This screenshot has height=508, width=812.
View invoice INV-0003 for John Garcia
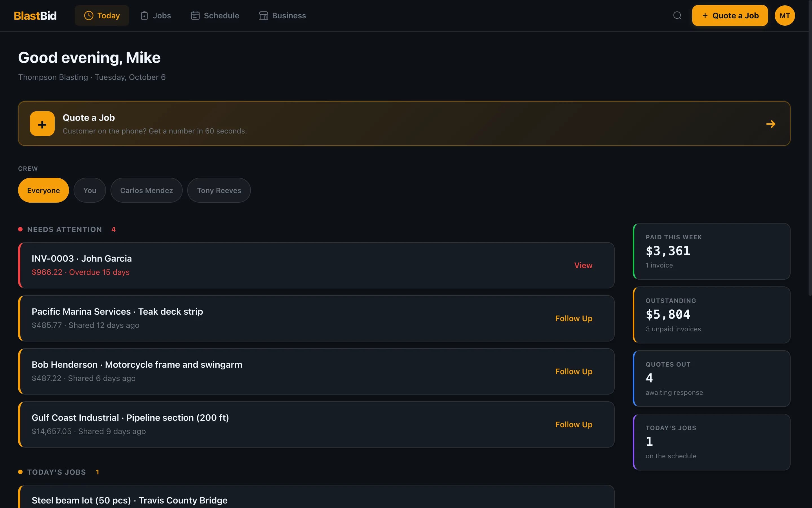coord(583,265)
